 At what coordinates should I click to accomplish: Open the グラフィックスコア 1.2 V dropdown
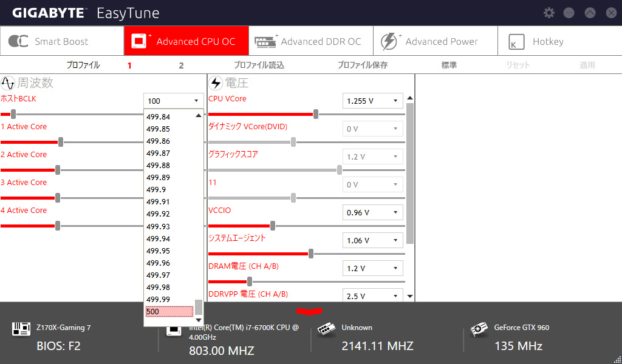pyautogui.click(x=372, y=157)
